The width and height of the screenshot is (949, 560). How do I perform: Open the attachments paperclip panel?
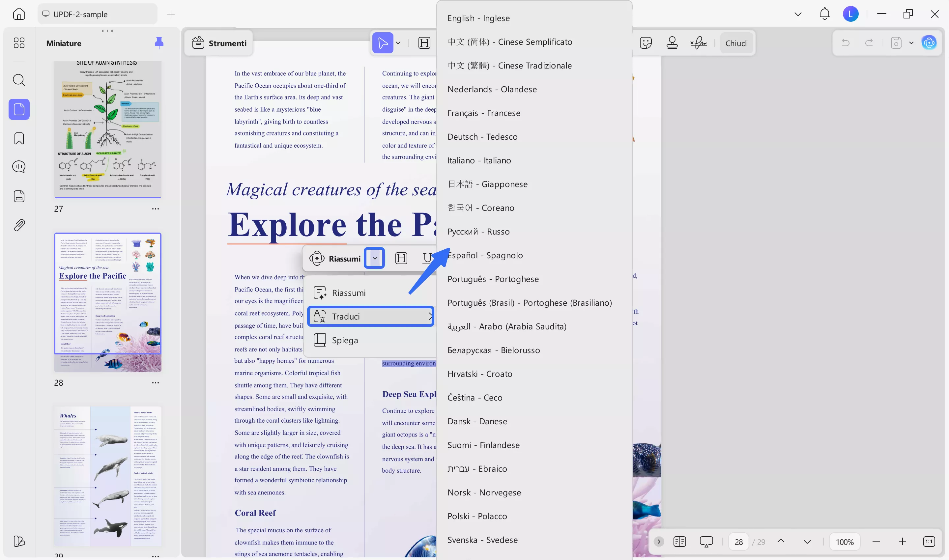(19, 225)
